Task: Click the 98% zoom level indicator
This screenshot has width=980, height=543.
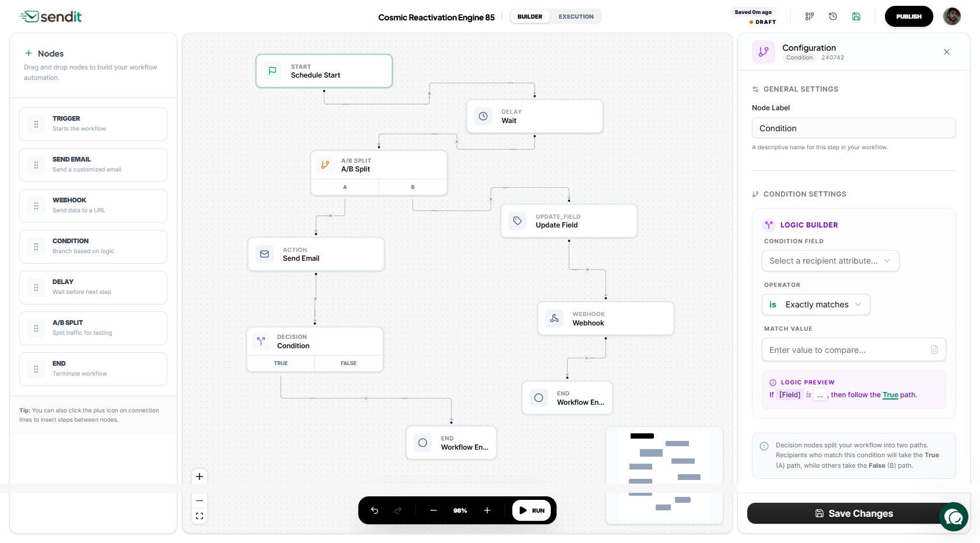Action: click(460, 510)
